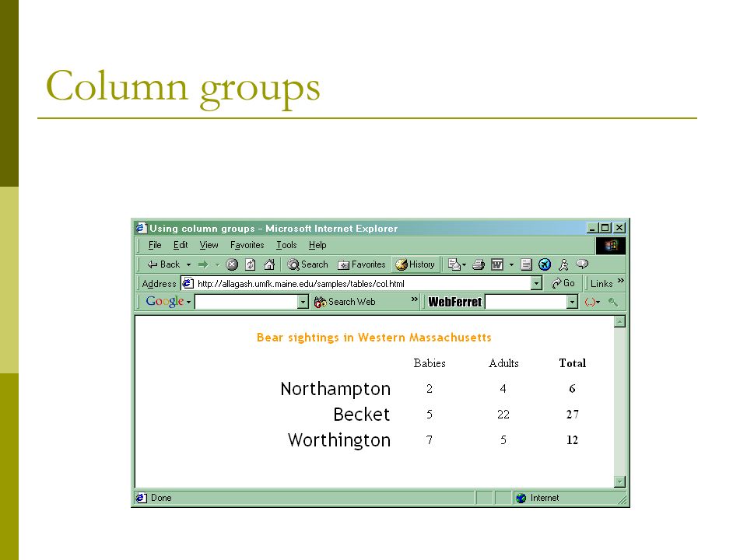Click the Mail envelope icon
Screen dimensions: 747x560
(x=454, y=264)
